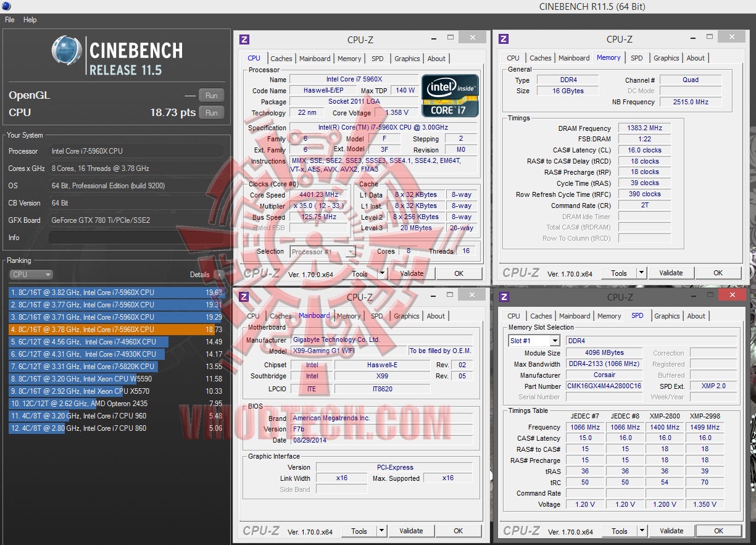Switch to SPD tab in Memory window

tap(637, 58)
